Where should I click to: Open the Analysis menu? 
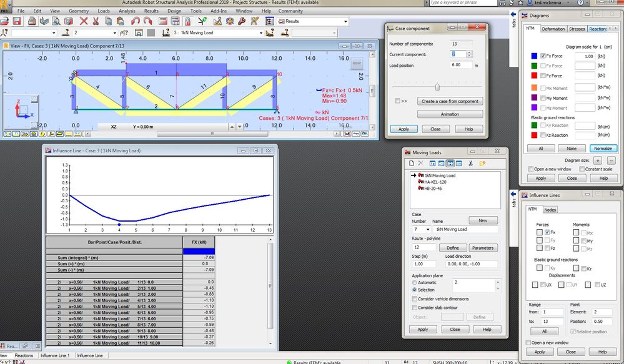pyautogui.click(x=127, y=11)
